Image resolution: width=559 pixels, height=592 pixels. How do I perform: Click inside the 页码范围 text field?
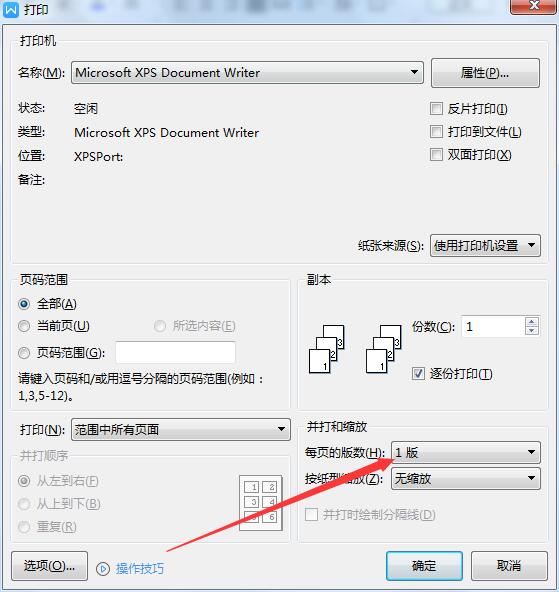(x=176, y=353)
